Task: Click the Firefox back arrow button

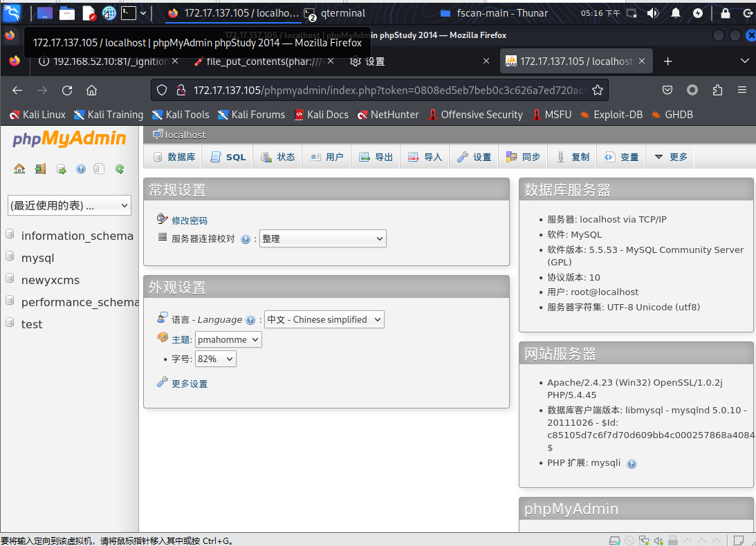Action: pyautogui.click(x=17, y=90)
